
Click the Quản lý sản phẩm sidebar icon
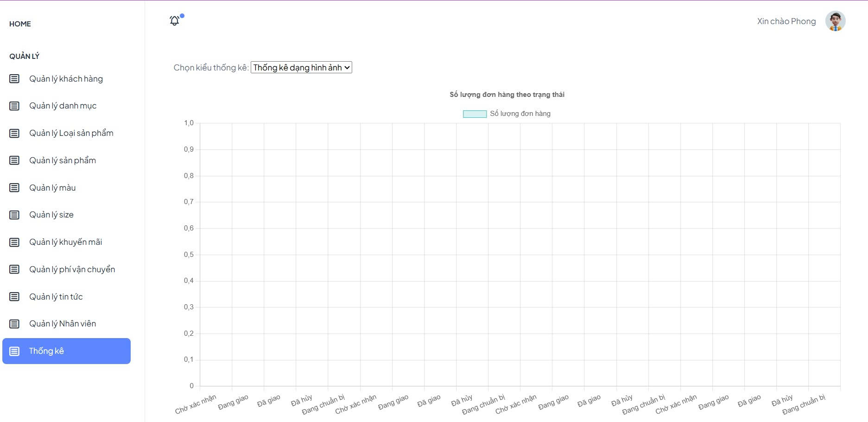[13, 160]
